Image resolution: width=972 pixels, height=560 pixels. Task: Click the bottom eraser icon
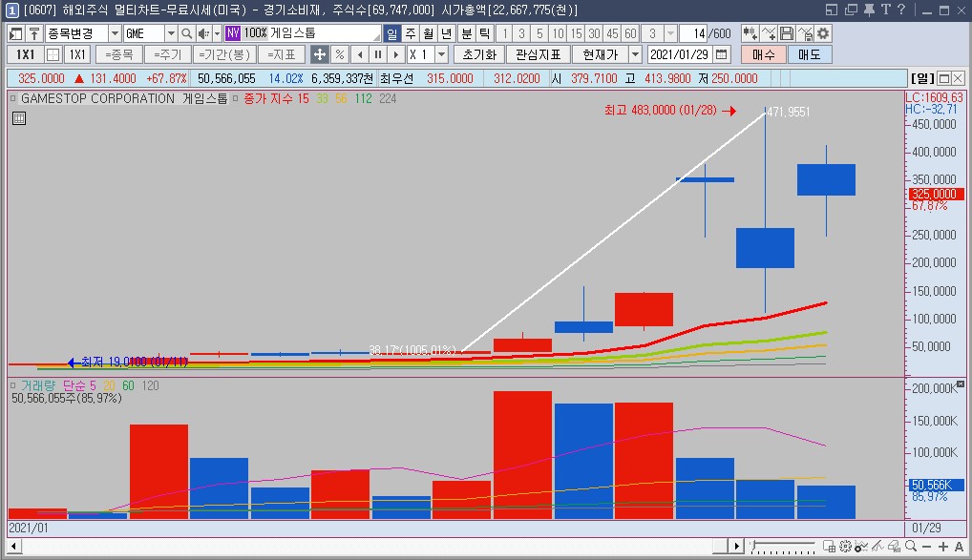coord(894,547)
